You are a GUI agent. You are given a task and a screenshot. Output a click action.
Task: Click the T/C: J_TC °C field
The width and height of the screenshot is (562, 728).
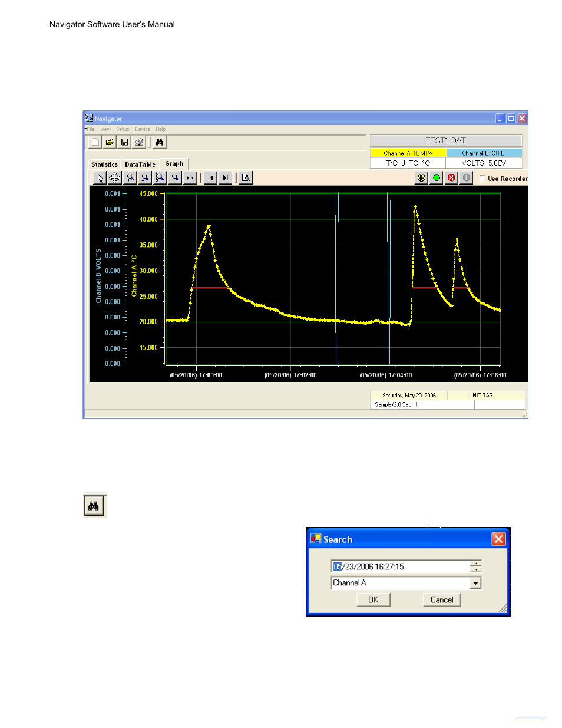[x=408, y=163]
